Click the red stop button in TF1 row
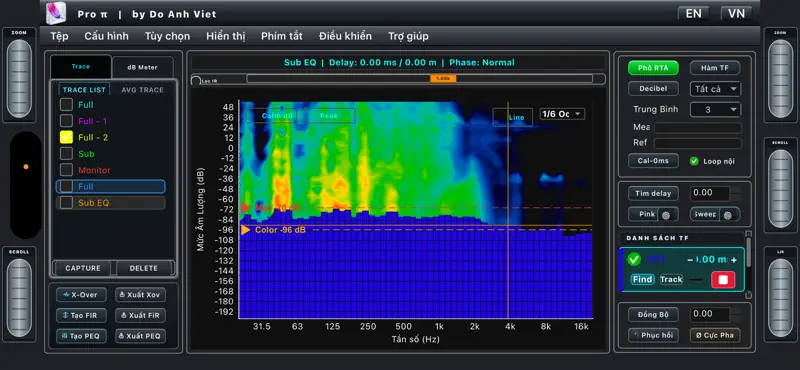This screenshot has height=370, width=800. 723,280
